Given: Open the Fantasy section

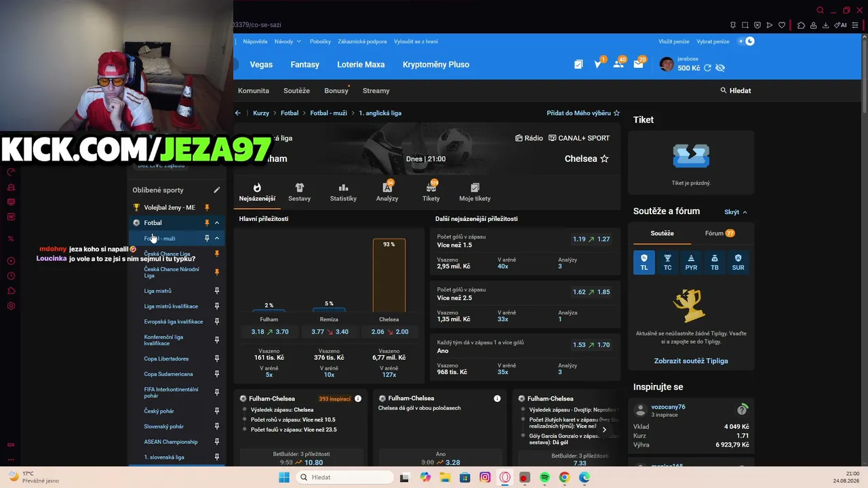Looking at the screenshot, I should 304,64.
